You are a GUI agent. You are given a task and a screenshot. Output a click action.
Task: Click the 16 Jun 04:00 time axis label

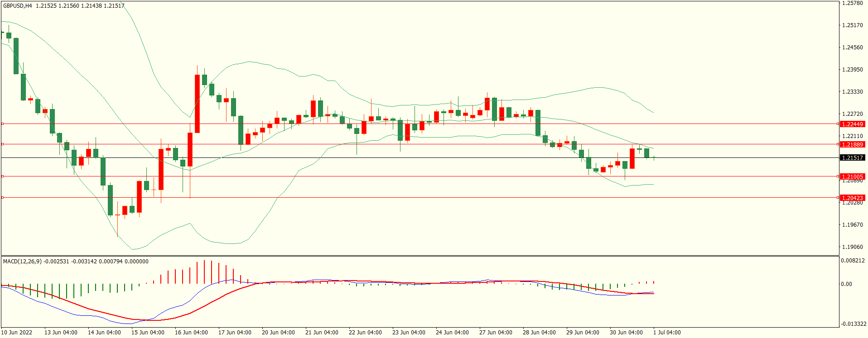pyautogui.click(x=191, y=333)
